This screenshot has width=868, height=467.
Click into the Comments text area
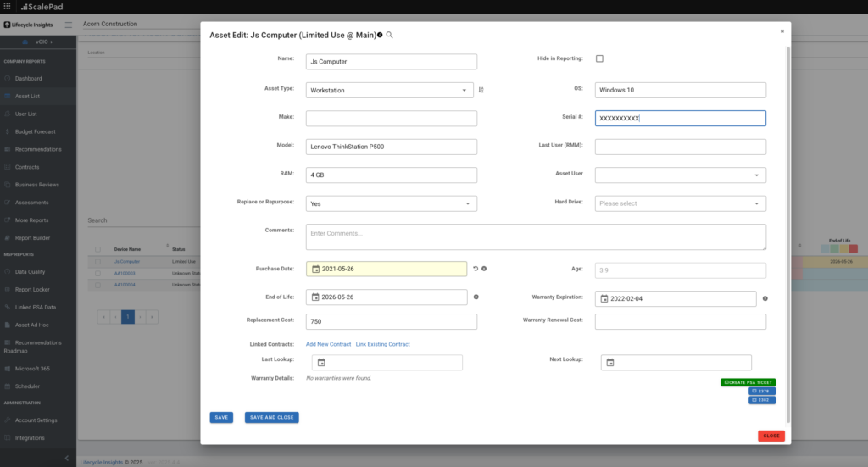pos(536,236)
